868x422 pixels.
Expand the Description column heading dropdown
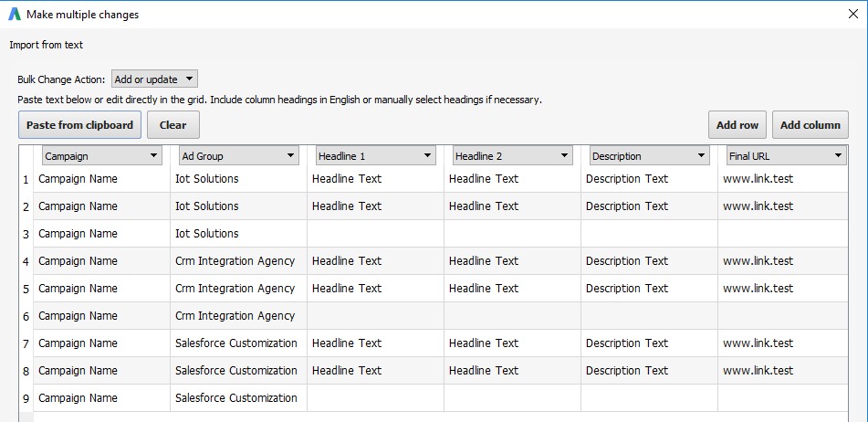(650, 156)
